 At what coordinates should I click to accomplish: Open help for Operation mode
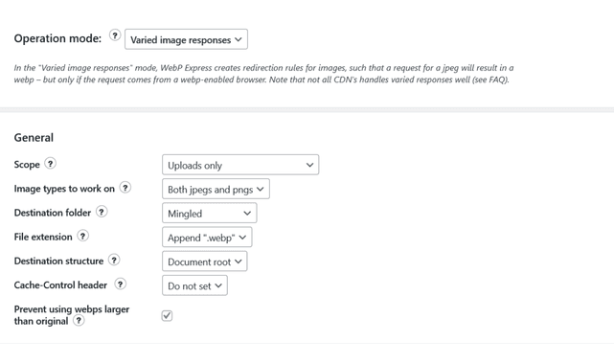(115, 35)
